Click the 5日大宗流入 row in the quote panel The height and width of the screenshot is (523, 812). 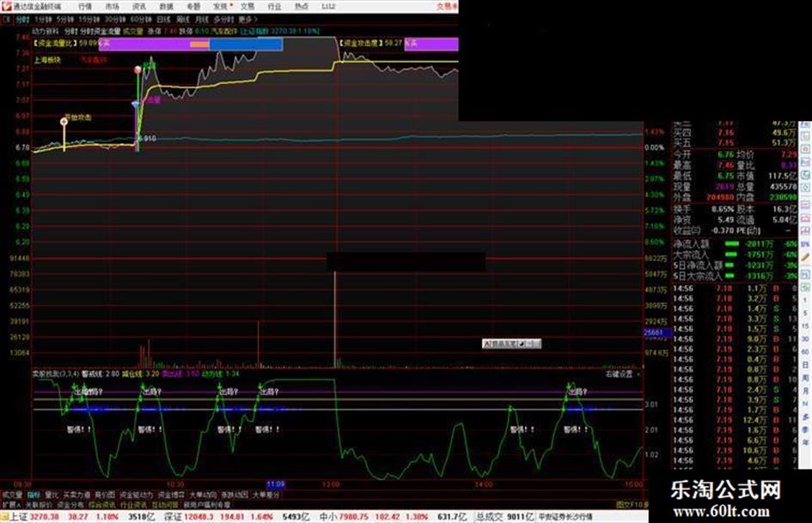[736, 277]
